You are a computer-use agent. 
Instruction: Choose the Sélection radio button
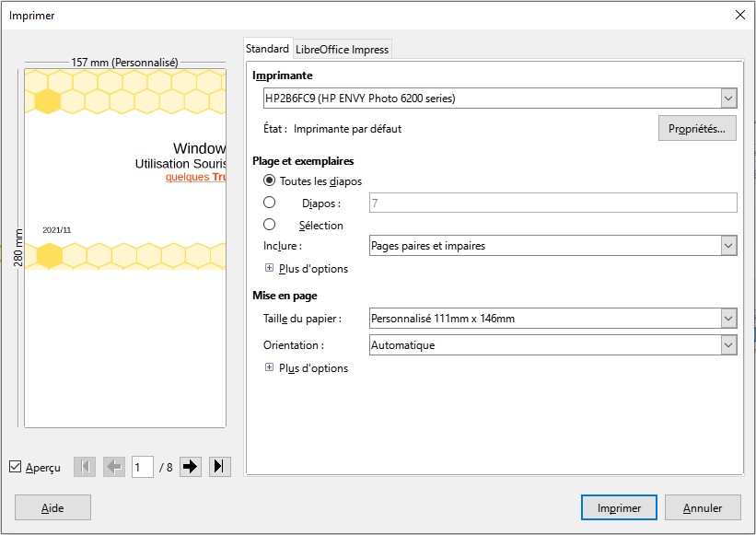tap(270, 225)
